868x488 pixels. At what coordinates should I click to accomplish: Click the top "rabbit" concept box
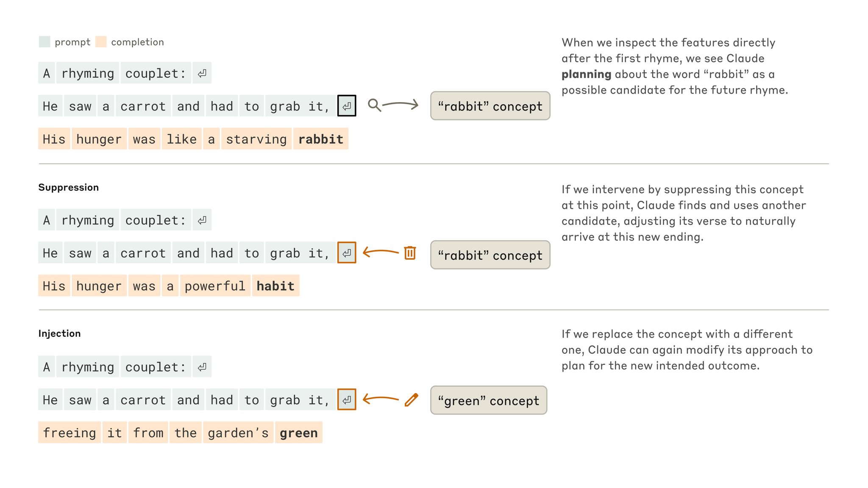click(490, 106)
